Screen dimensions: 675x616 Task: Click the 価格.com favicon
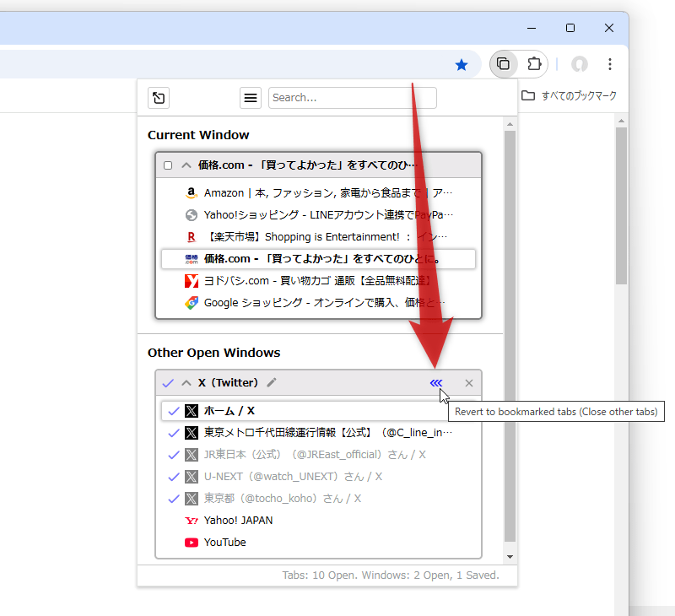click(192, 259)
